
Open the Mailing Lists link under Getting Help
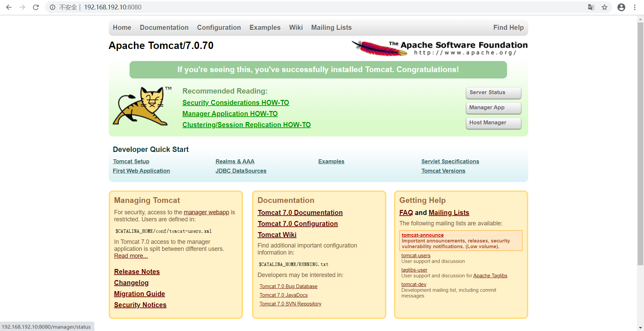click(x=449, y=213)
